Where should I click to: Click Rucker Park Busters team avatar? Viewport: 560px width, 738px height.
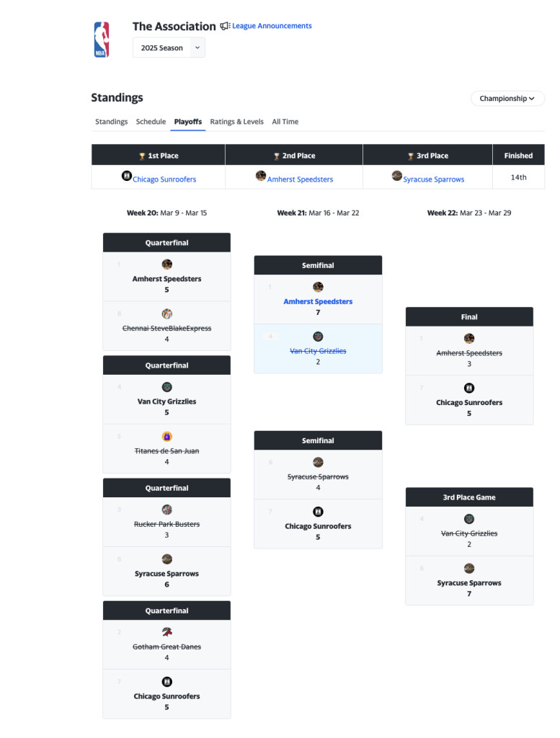point(167,510)
